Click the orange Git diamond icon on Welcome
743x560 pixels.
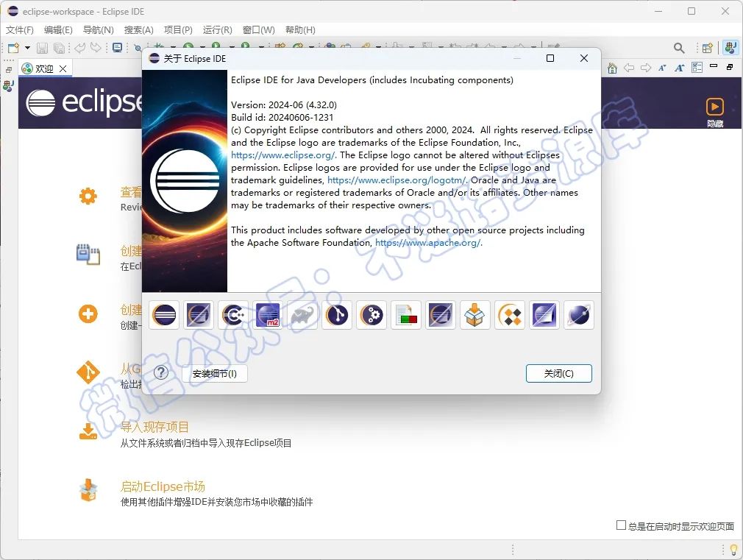[x=88, y=372]
